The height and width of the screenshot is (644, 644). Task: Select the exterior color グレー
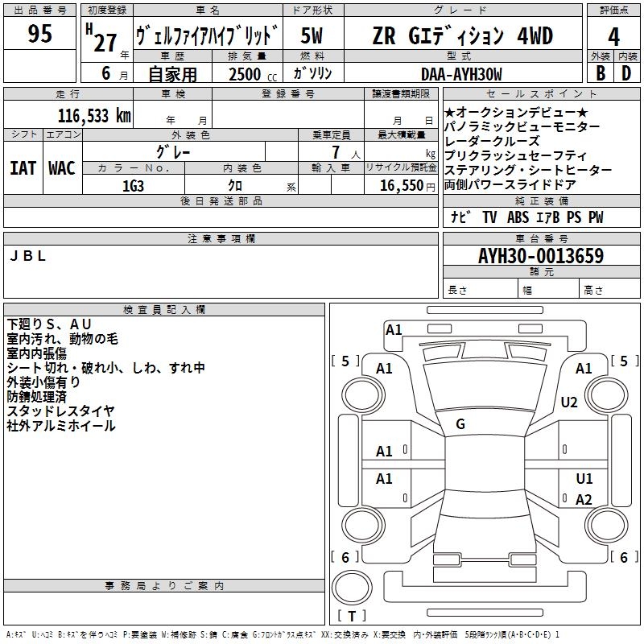[173, 152]
